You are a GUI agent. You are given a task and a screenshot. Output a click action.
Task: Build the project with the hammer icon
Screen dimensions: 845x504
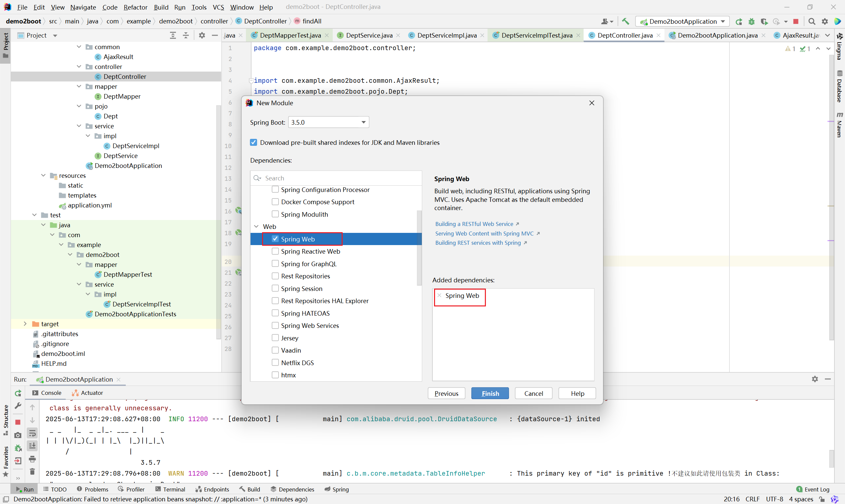point(625,21)
